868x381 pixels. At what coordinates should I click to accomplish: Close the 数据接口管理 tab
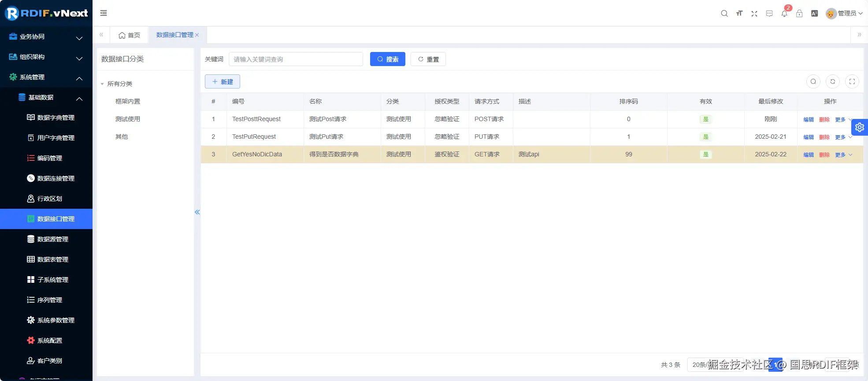point(197,35)
